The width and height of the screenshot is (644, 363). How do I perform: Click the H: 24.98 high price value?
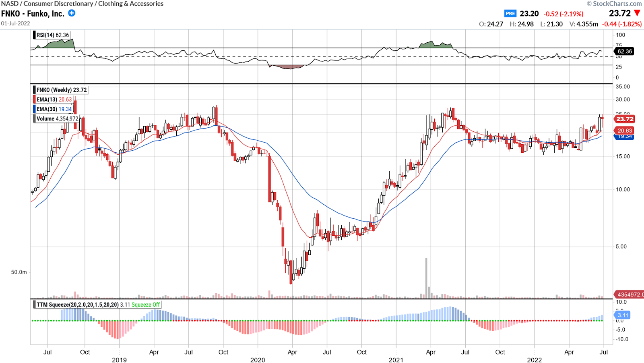pos(522,24)
